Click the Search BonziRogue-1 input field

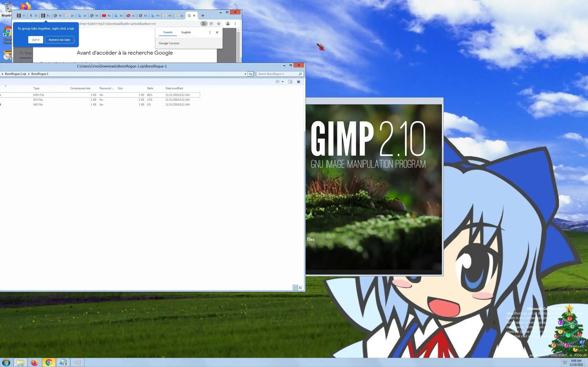(277, 74)
